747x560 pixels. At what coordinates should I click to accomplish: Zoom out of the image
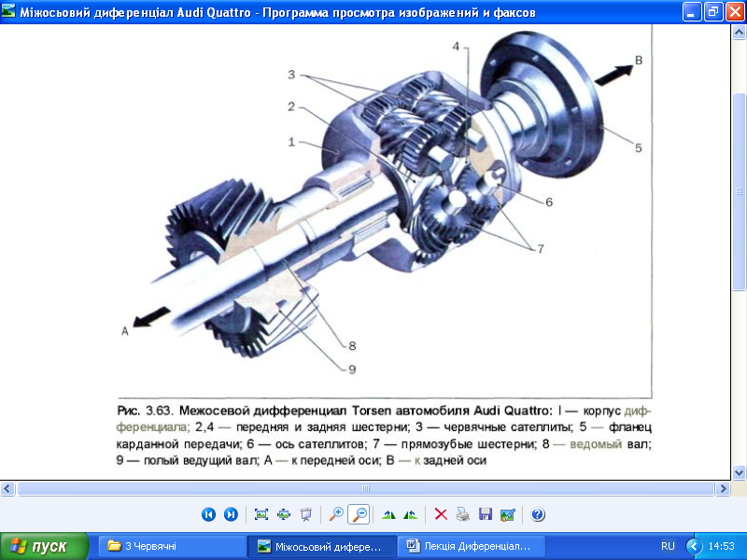(359, 514)
